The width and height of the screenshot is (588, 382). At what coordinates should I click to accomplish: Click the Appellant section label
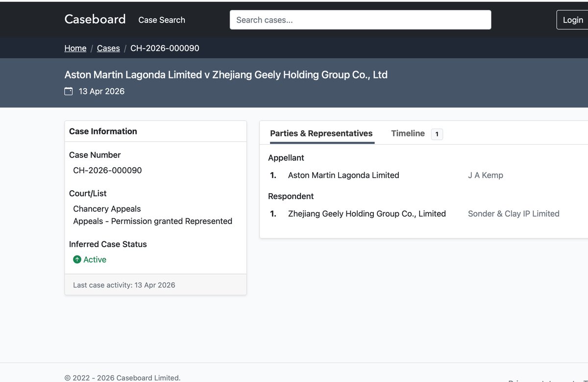tap(286, 157)
